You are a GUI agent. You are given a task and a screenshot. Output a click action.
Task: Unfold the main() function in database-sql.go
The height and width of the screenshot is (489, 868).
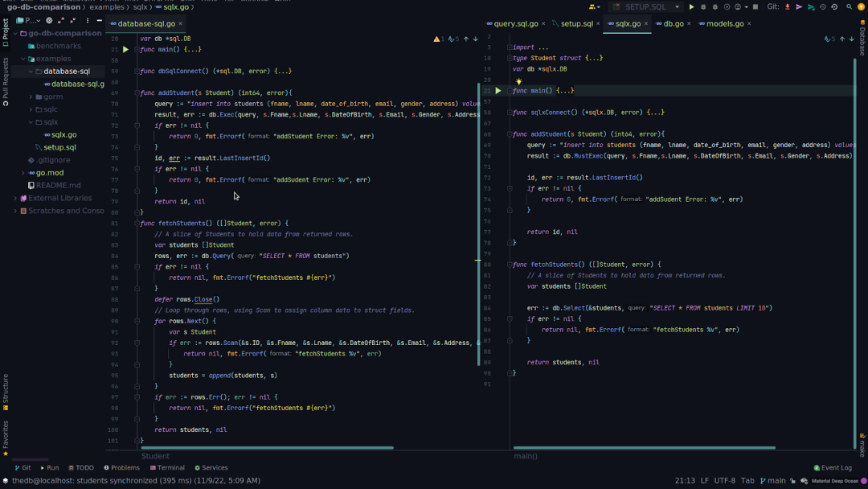pyautogui.click(x=137, y=50)
